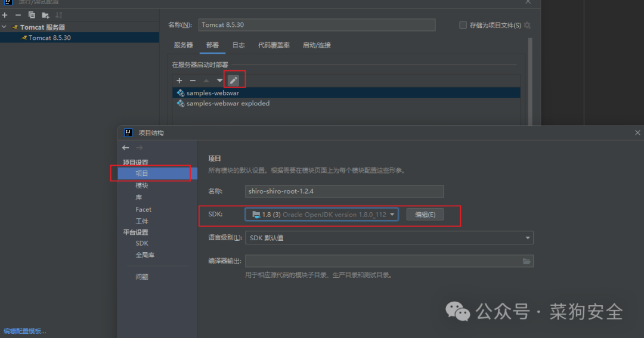Screen dimensions: 644x338
Task: Select Facet in project settings sidebar
Action: click(x=143, y=209)
